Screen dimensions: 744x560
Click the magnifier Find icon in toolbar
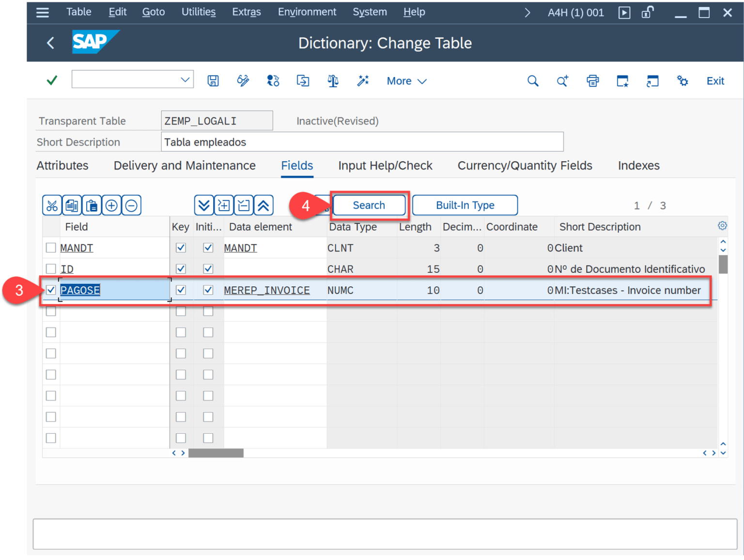click(533, 81)
